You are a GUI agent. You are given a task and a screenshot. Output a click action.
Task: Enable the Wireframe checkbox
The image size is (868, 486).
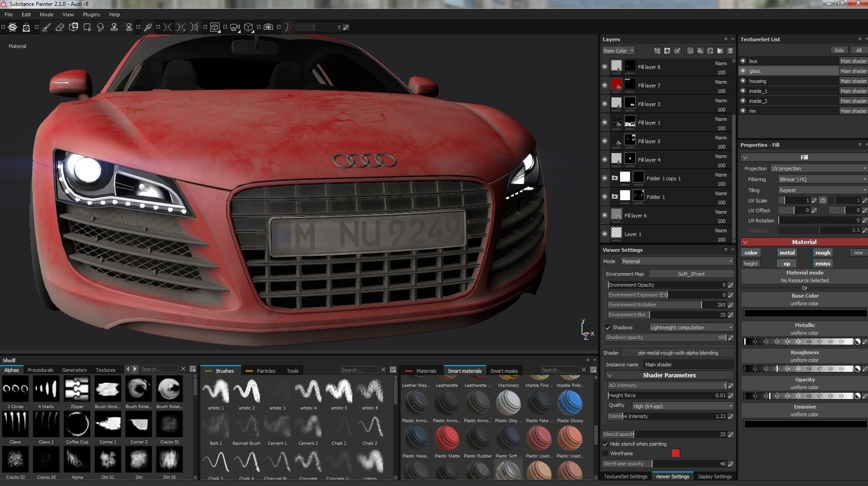click(x=605, y=453)
